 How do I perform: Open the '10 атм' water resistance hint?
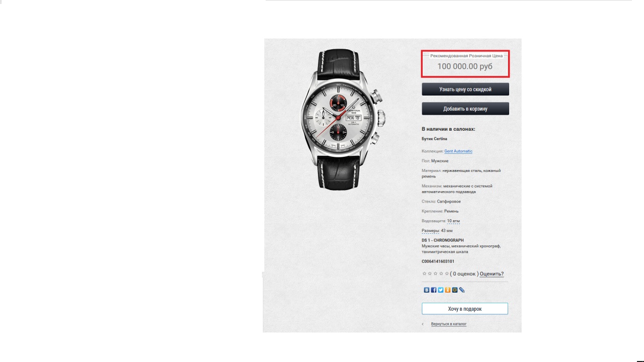[x=453, y=221]
